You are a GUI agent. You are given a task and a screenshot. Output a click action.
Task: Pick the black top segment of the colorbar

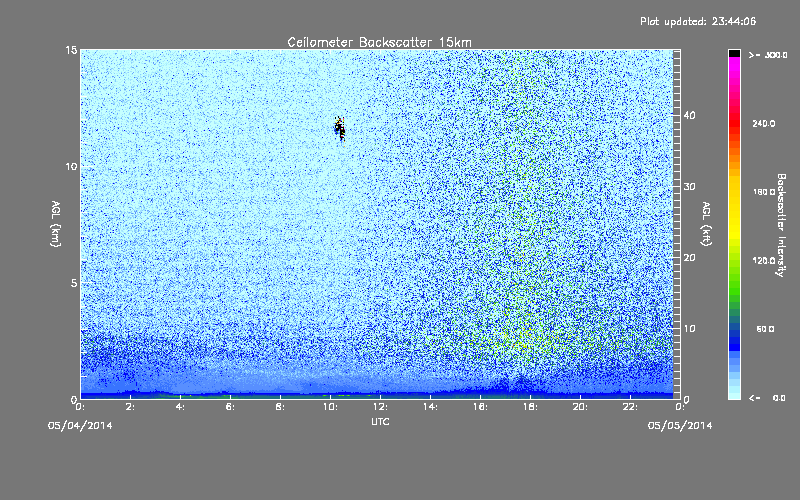734,53
